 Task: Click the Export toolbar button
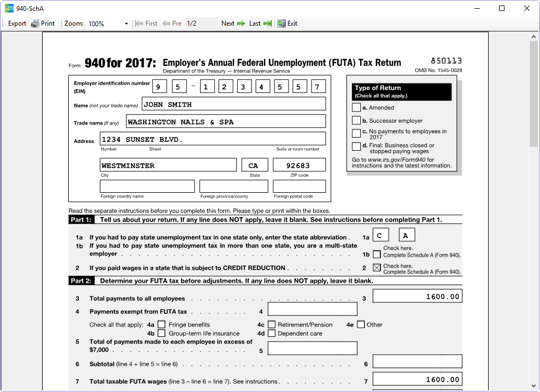(x=17, y=23)
